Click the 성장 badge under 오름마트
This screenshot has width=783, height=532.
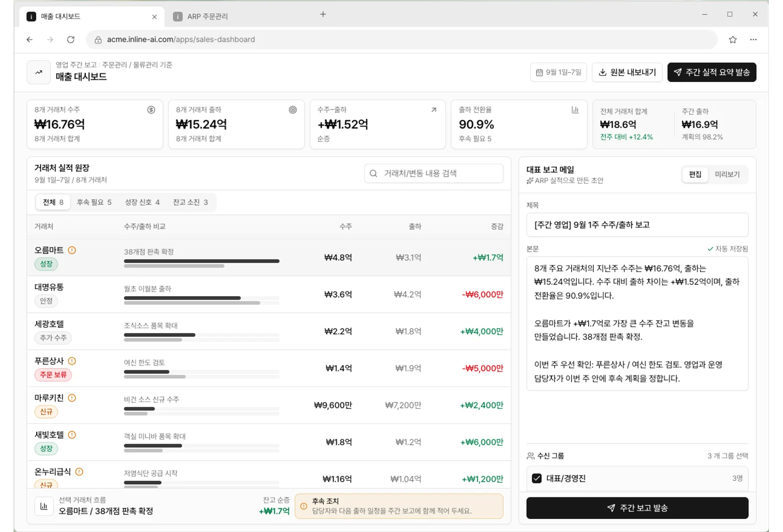point(46,264)
